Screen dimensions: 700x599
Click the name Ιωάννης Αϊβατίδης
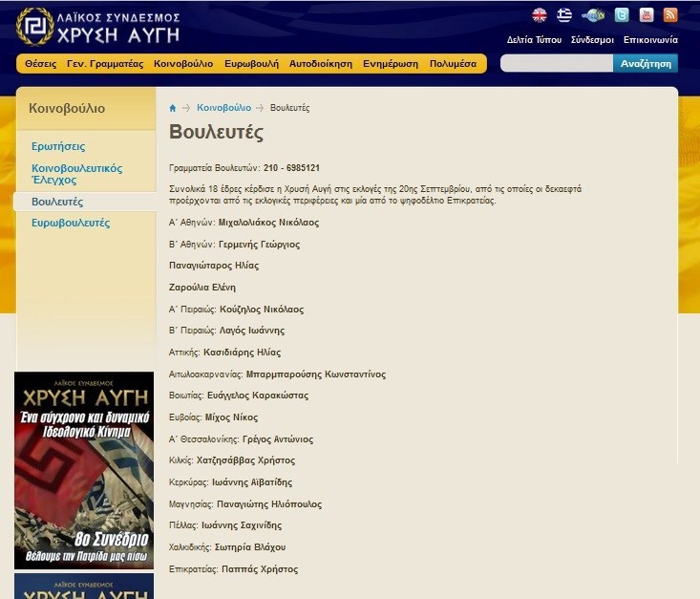click(252, 481)
